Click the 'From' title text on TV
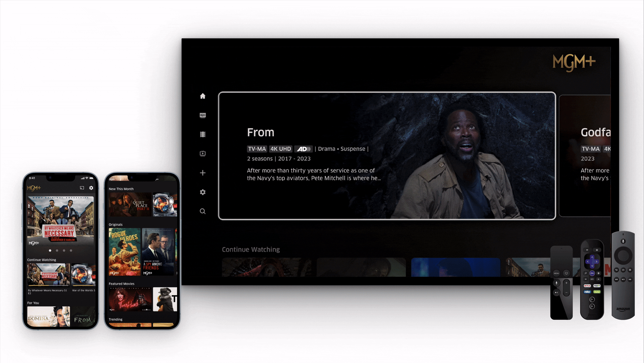 pos(260,132)
